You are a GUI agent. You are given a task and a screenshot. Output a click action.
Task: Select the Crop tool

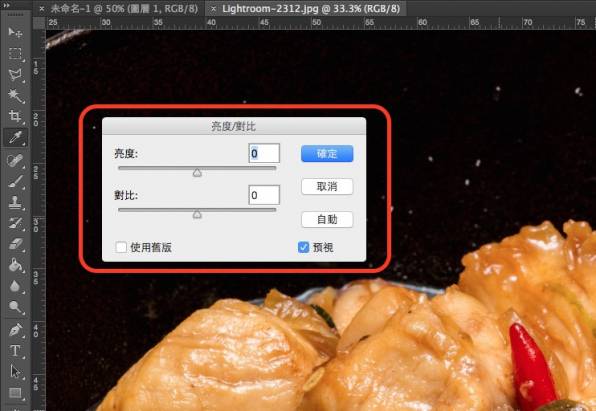(x=15, y=116)
